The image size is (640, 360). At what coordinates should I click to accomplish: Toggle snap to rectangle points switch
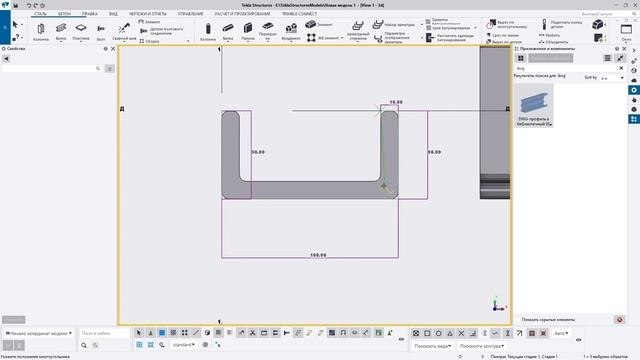[427, 333]
